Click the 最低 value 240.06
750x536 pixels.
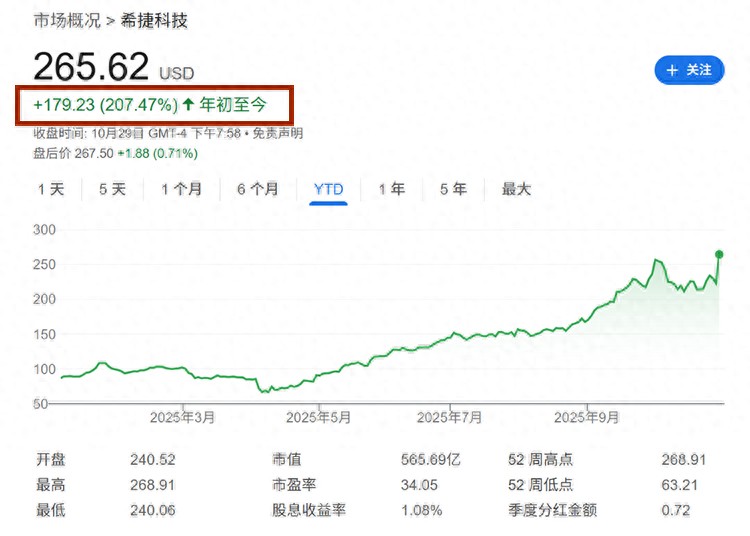153,510
